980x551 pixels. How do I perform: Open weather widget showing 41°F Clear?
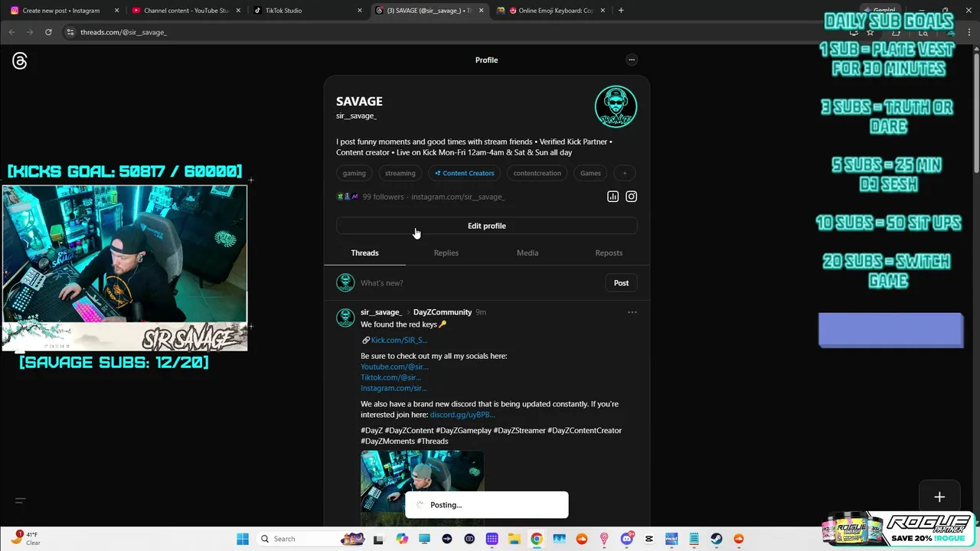(x=26, y=539)
